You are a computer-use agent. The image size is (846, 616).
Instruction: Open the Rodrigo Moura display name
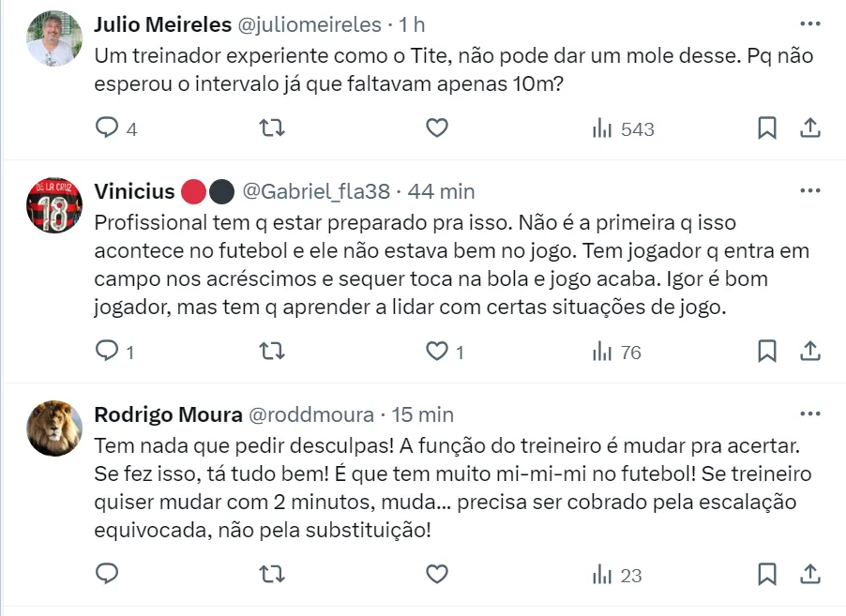(166, 414)
